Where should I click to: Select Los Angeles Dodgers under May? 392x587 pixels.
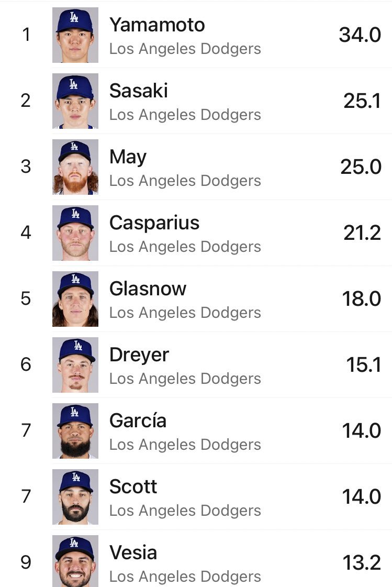click(x=185, y=181)
